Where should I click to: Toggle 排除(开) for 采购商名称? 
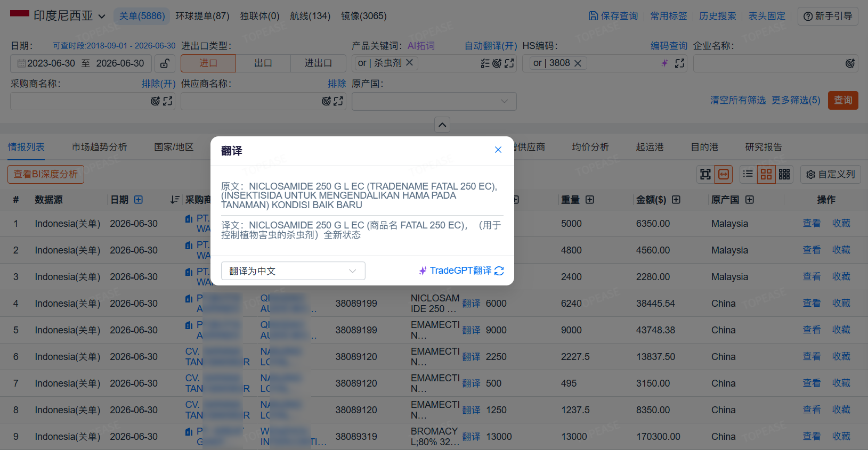click(159, 84)
